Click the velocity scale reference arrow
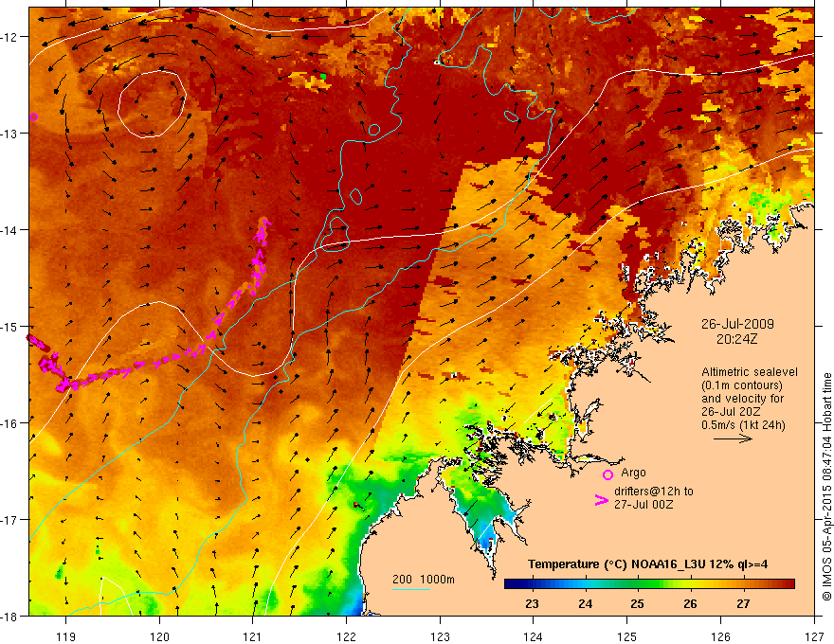Screen dimensions: 834x644 click(x=733, y=438)
